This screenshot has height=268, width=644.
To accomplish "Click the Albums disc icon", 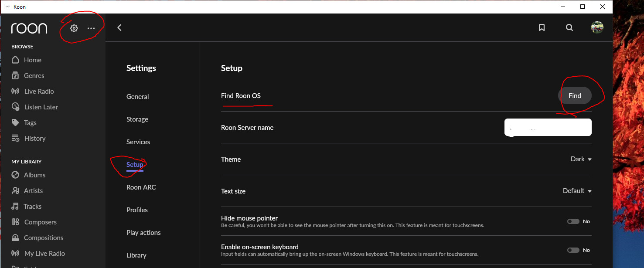I will (x=15, y=175).
